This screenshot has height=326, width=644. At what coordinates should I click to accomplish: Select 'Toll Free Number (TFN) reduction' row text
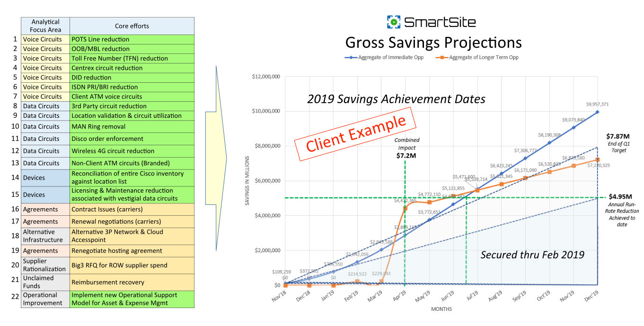pyautogui.click(x=120, y=58)
